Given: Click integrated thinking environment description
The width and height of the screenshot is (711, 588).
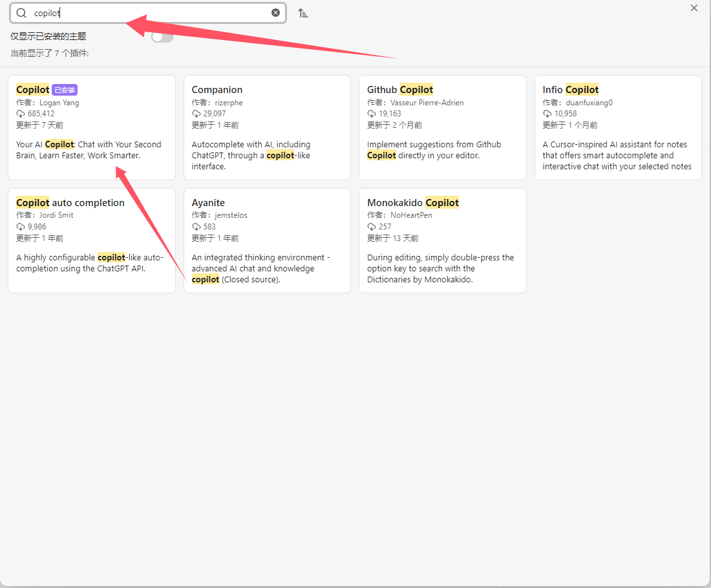Looking at the screenshot, I should point(260,268).
